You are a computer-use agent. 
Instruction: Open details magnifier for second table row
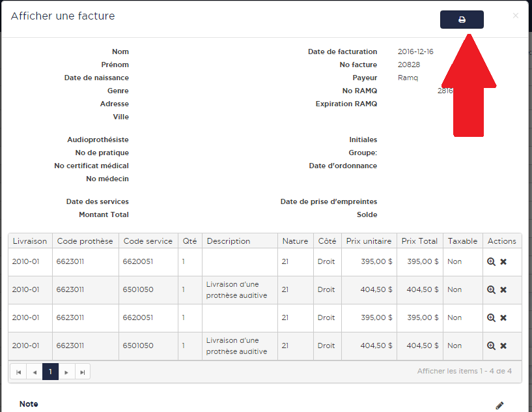click(492, 289)
